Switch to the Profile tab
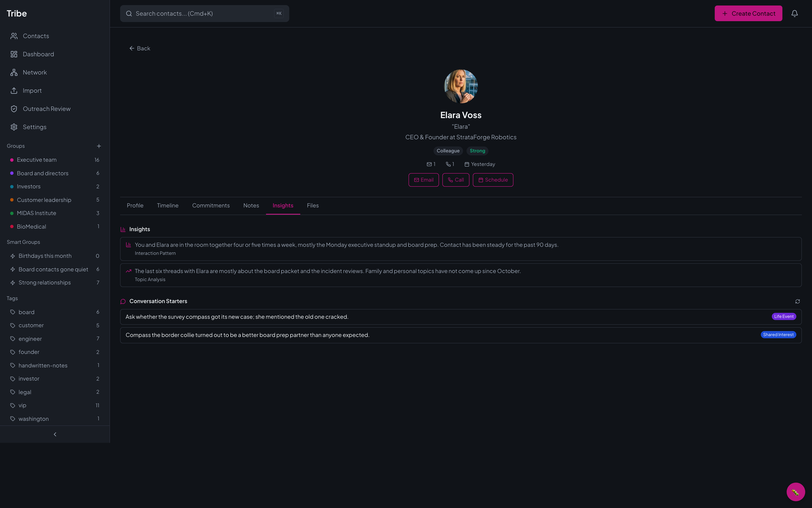This screenshot has height=508, width=812. (x=135, y=206)
